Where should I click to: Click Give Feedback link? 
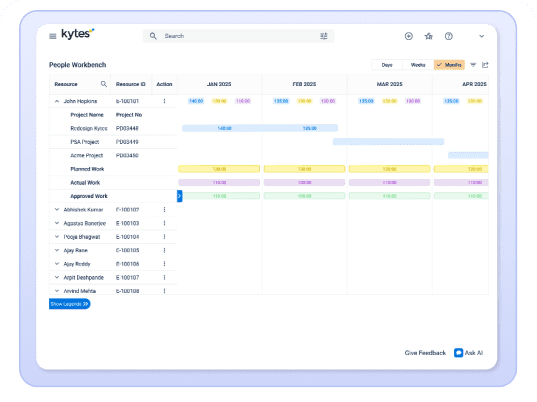click(x=425, y=353)
